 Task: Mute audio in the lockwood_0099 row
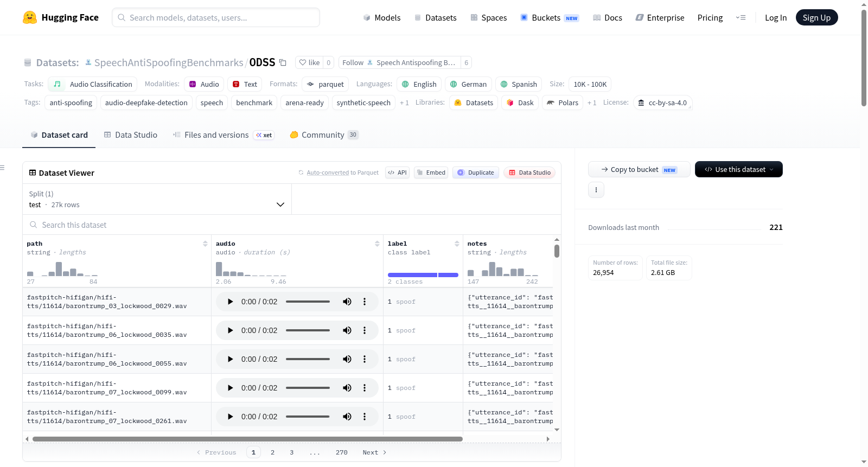[x=347, y=388]
